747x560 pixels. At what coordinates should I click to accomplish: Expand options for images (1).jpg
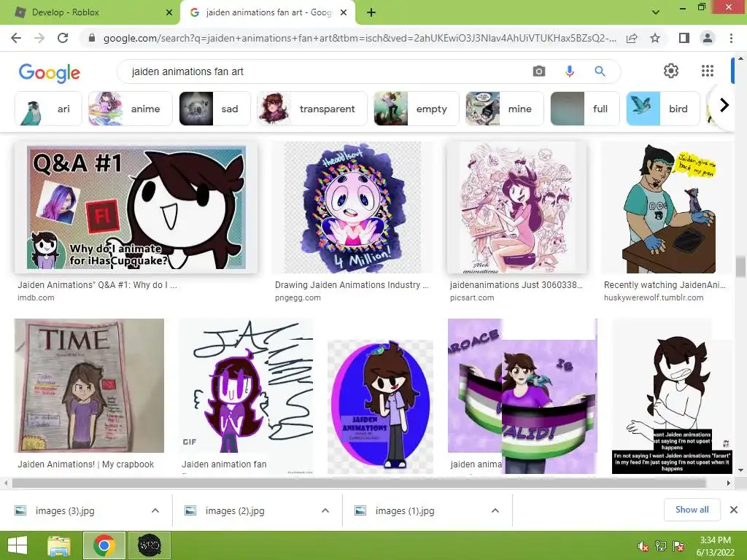click(x=495, y=510)
